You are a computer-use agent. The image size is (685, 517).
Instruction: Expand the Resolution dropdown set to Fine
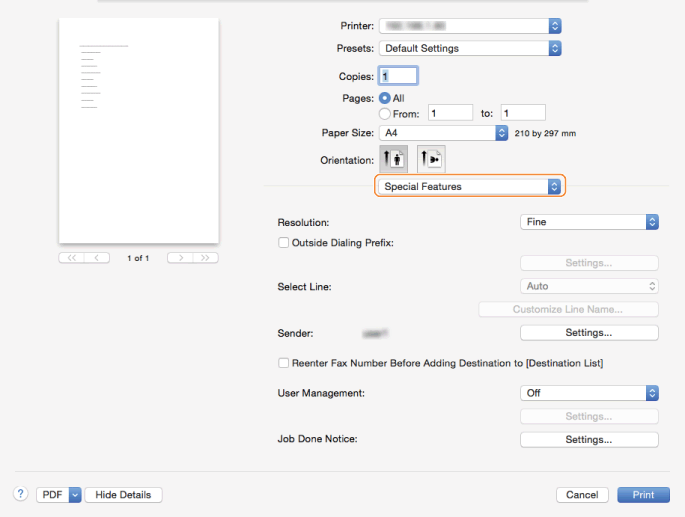589,222
